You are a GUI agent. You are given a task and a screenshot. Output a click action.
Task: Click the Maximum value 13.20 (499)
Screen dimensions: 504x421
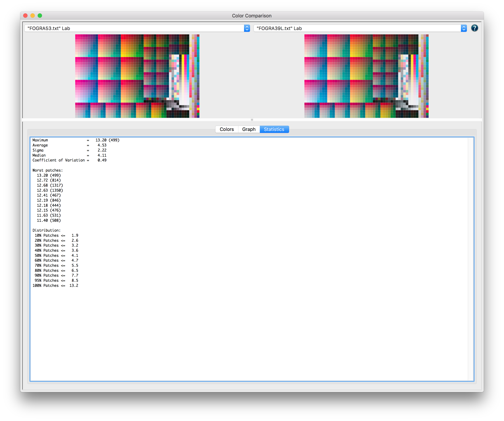(107, 140)
